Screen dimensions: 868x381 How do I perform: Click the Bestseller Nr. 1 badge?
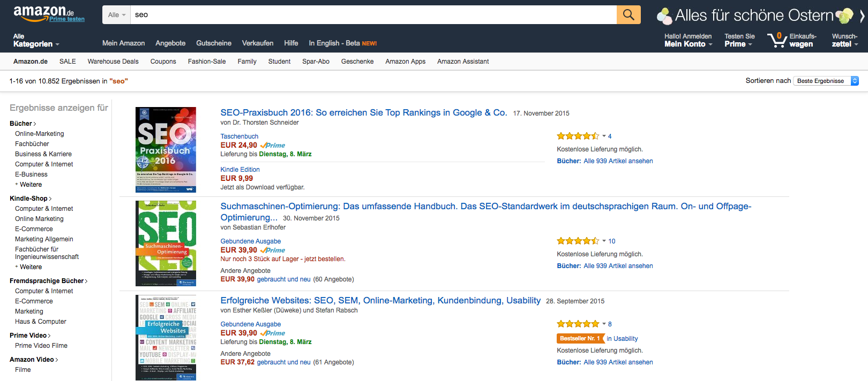(x=580, y=339)
